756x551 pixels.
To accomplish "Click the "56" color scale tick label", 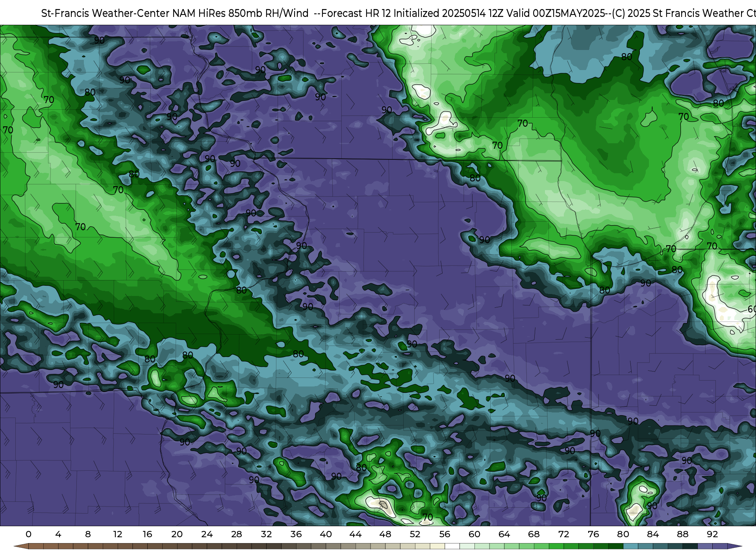I will point(445,534).
